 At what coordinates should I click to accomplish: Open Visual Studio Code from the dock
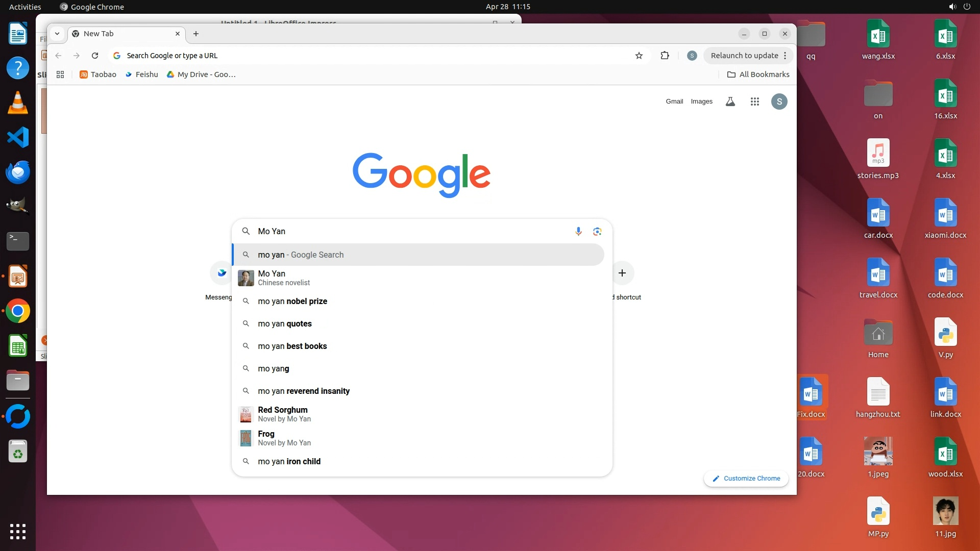18,137
